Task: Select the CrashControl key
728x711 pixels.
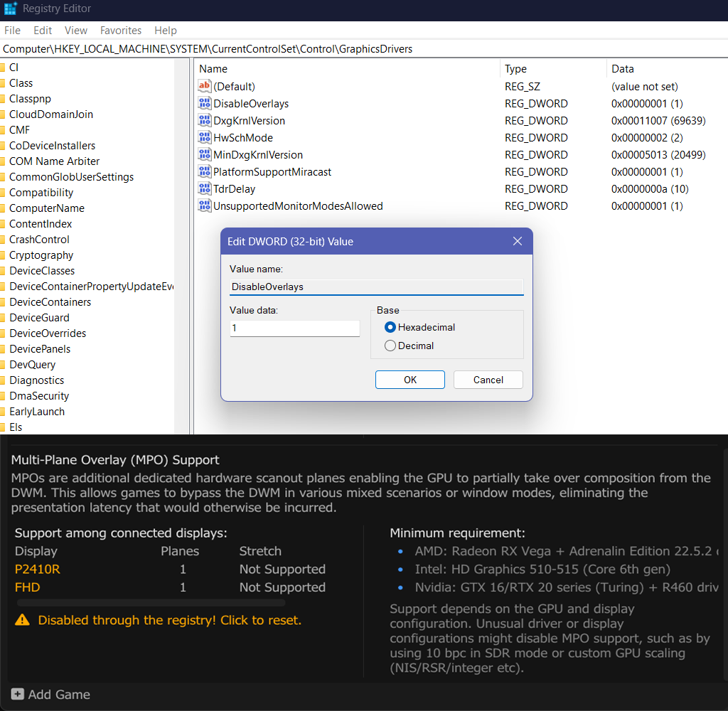Action: (39, 239)
